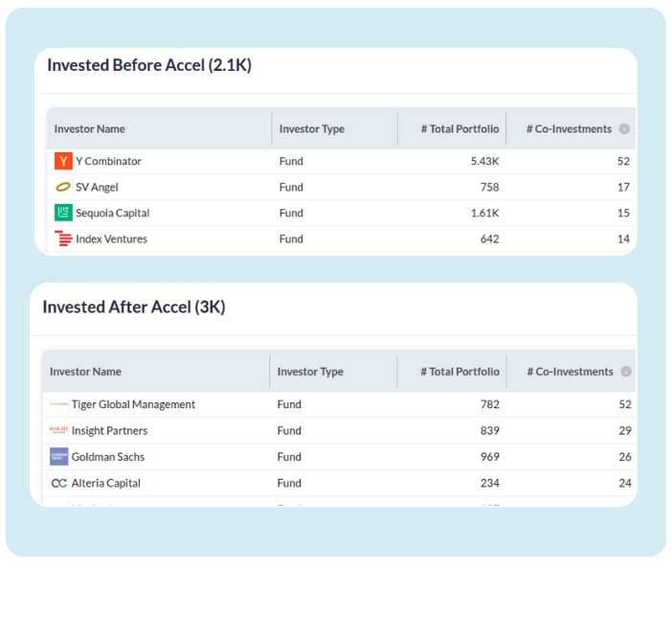Sort by Co-Investments in Before Accel table
The image size is (672, 637).
click(569, 129)
